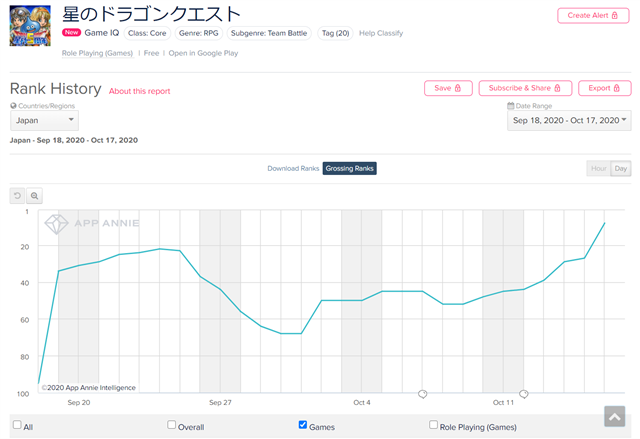Check the Overall checkbox
The image size is (640, 439).
tap(171, 425)
